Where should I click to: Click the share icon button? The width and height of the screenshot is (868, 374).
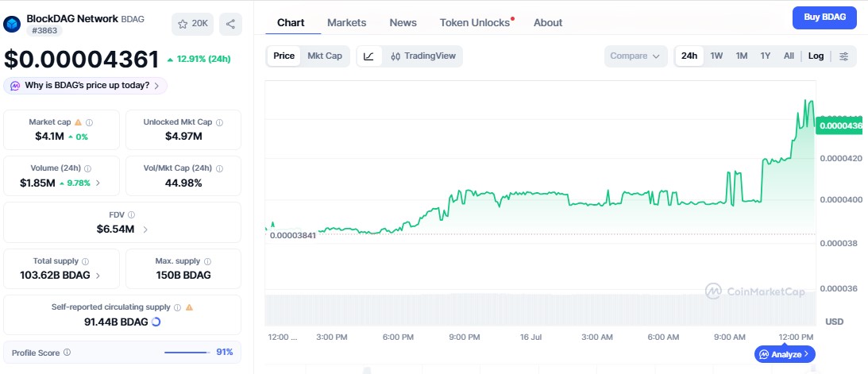coord(231,24)
